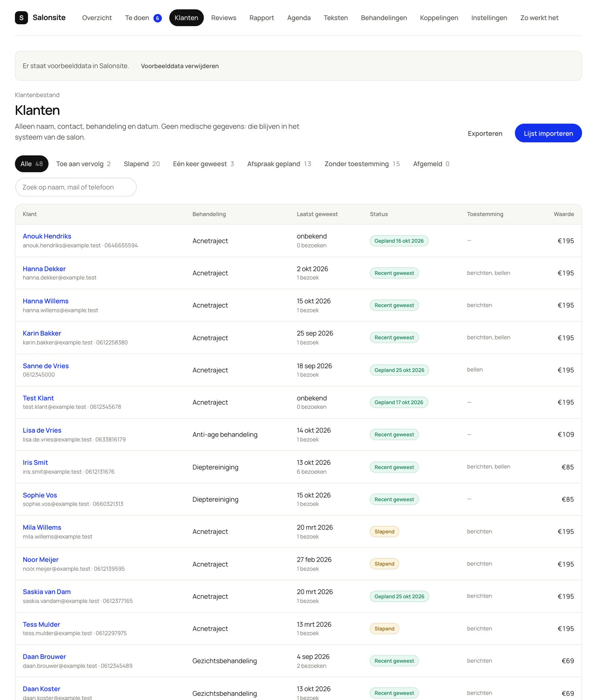Screen dimensions: 597x700
Task: Click the Waarde column header
Action: click(563, 214)
